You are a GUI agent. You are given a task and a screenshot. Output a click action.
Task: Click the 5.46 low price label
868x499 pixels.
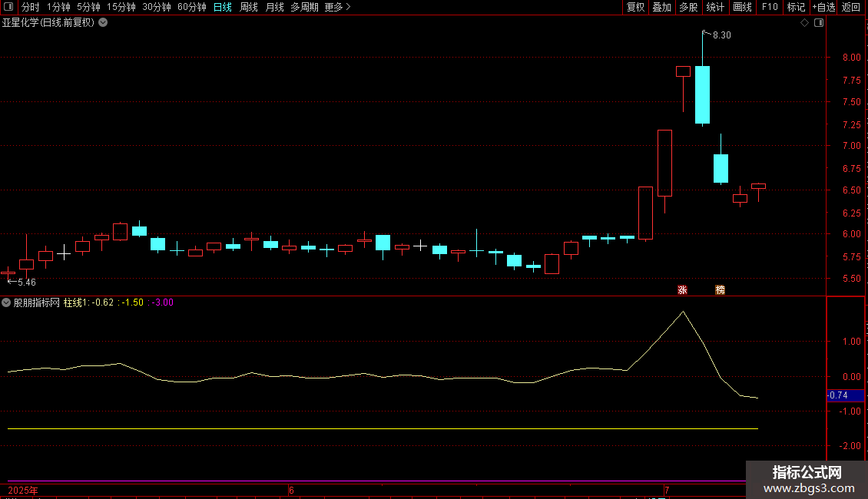click(27, 283)
